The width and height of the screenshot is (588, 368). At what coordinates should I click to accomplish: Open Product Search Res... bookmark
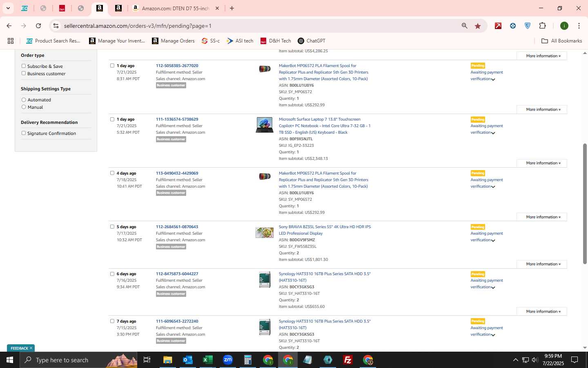[x=53, y=41]
